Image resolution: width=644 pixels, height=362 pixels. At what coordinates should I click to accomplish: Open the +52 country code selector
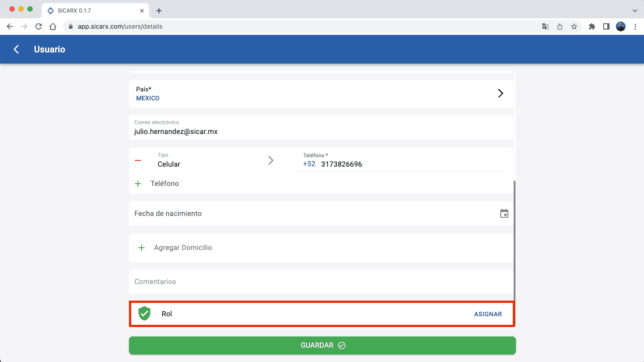(309, 164)
